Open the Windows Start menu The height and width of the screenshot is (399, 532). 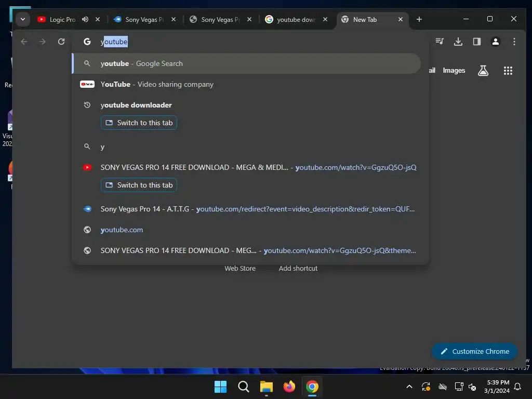point(220,387)
